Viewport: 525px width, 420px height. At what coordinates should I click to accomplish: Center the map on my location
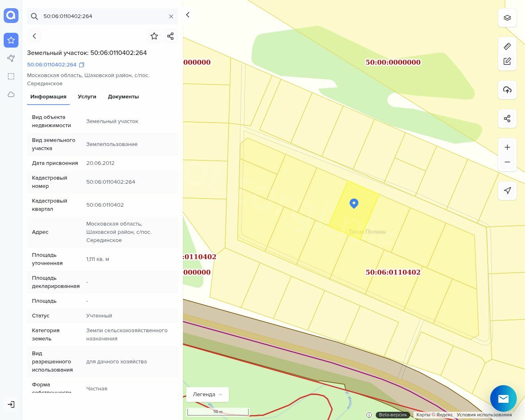(x=507, y=191)
